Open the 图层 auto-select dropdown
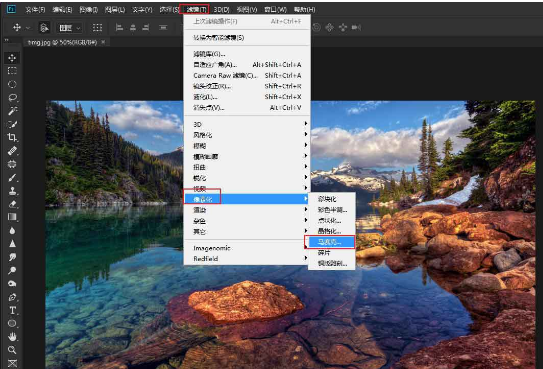 point(70,28)
